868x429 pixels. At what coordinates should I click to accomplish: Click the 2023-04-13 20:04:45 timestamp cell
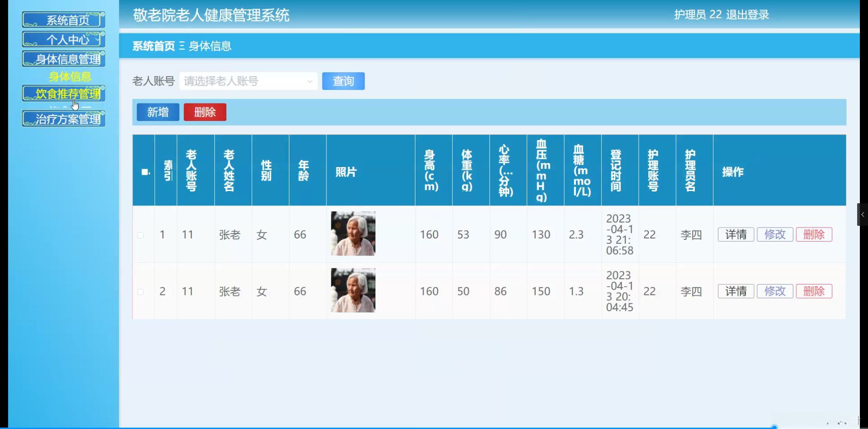pos(620,291)
